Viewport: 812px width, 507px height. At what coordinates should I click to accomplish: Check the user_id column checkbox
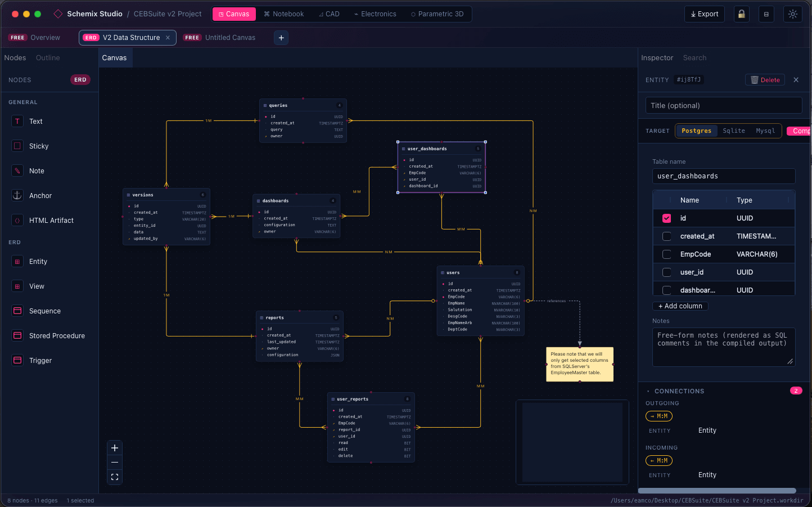coord(667,272)
